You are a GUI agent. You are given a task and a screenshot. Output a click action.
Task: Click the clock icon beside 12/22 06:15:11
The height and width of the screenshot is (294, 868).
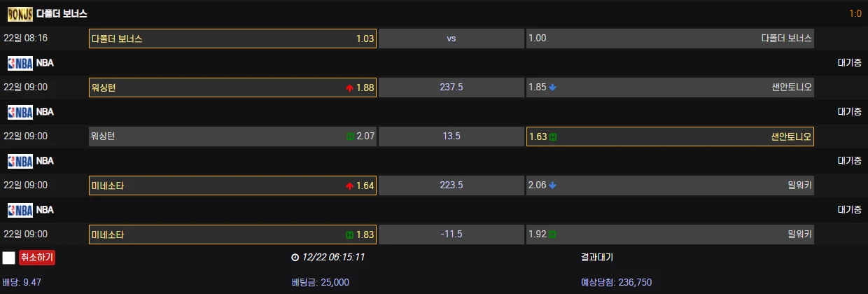295,257
